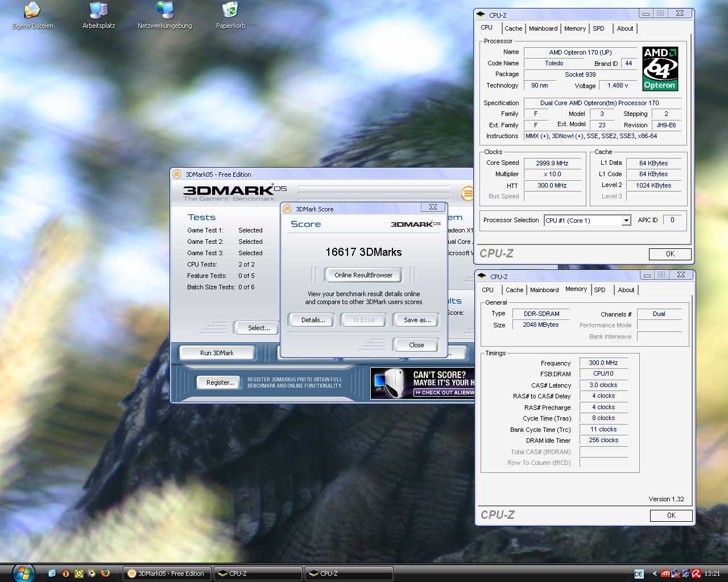Screen dimensions: 728x582
Task: Open Cache tab in lower CPU-Z window
Action: [514, 290]
